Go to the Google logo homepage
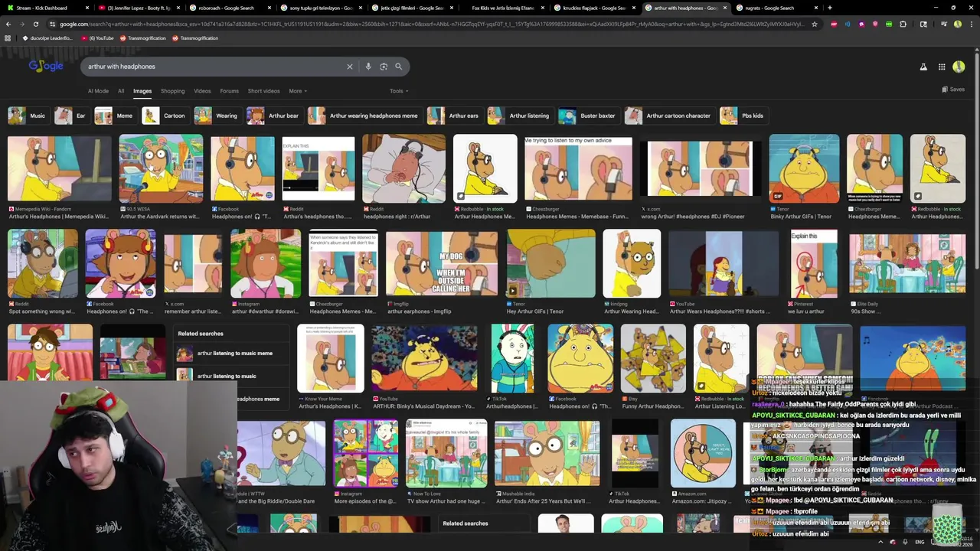Viewport: 980px width, 551px height. click(46, 66)
